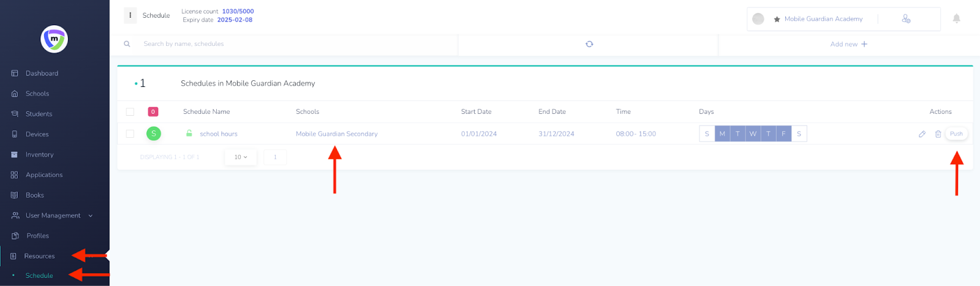This screenshot has height=286, width=980.
Task: Click the user account icon in header
Action: pyautogui.click(x=906, y=19)
